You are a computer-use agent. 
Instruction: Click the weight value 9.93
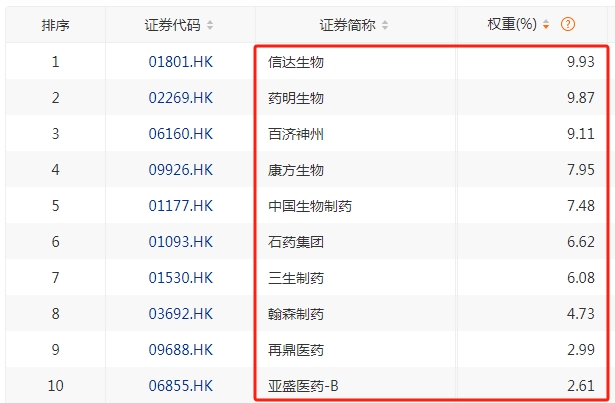[580, 62]
